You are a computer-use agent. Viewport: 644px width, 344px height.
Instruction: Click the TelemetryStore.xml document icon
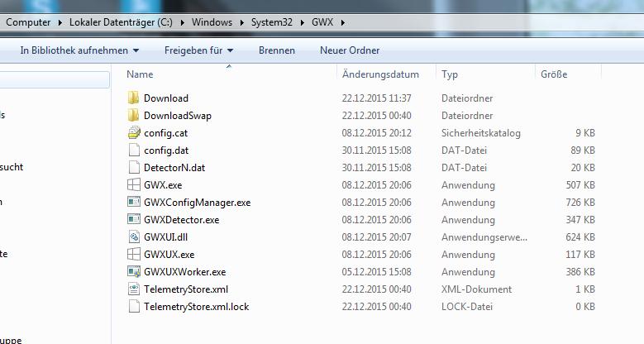[x=134, y=289]
